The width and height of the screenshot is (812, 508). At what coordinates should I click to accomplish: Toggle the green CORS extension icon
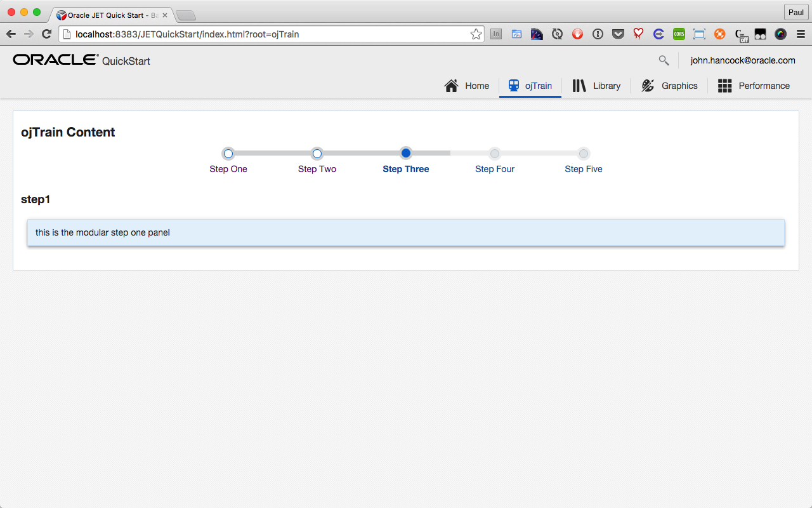[x=679, y=34]
